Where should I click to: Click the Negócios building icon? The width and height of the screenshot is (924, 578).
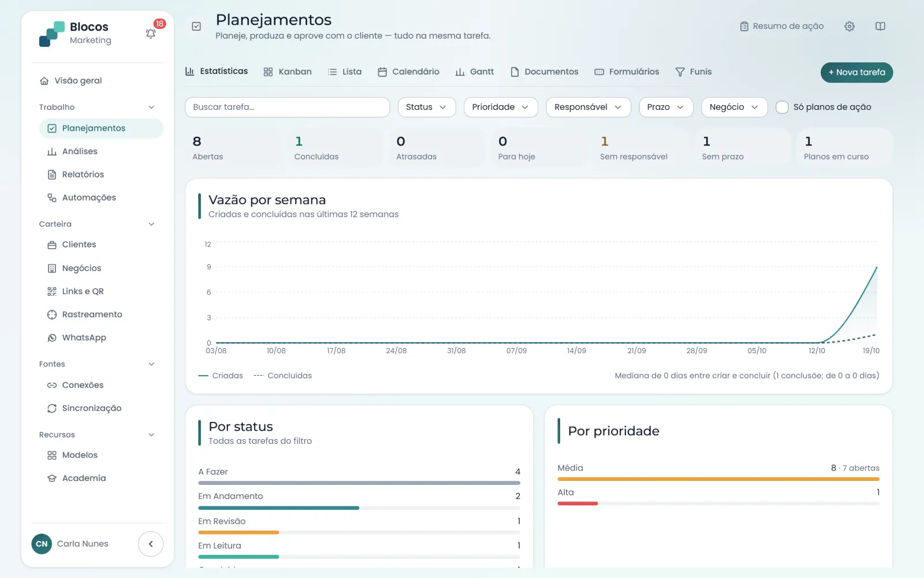52,268
